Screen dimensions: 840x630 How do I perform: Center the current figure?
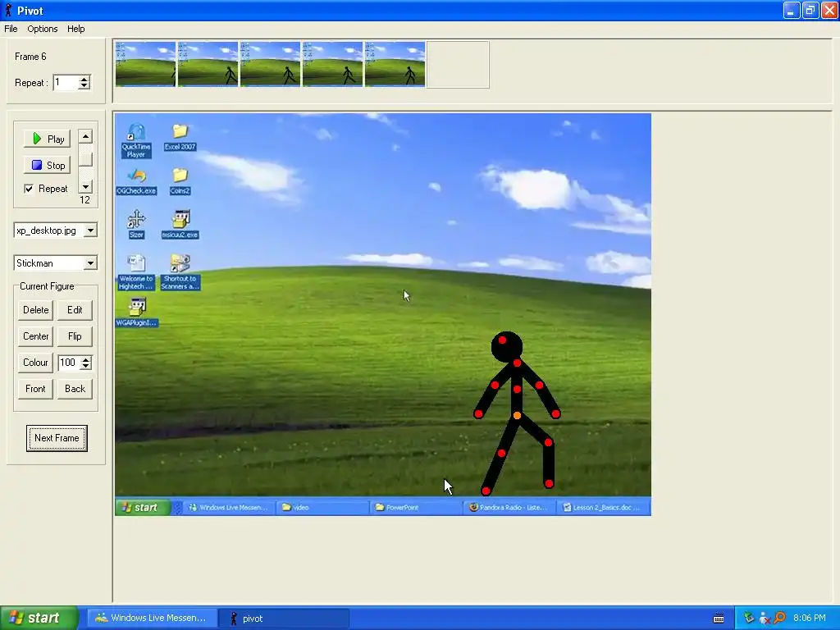35,336
